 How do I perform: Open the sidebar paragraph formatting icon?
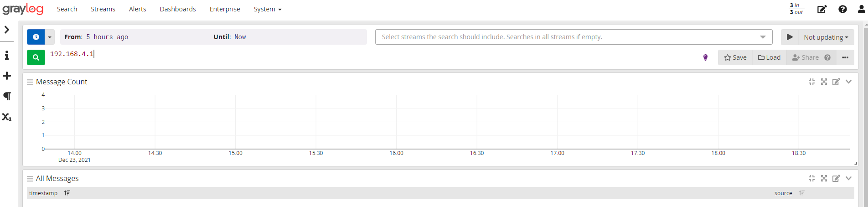(7, 96)
